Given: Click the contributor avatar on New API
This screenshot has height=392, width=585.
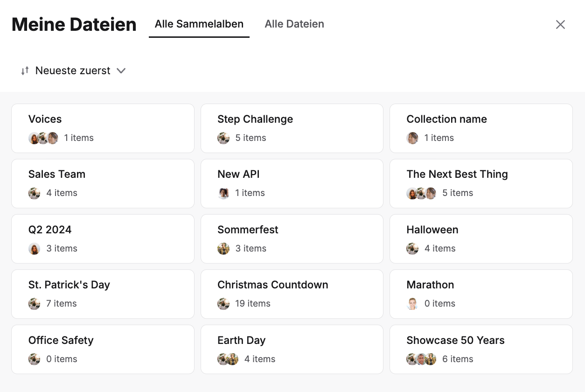Looking at the screenshot, I should click(223, 193).
